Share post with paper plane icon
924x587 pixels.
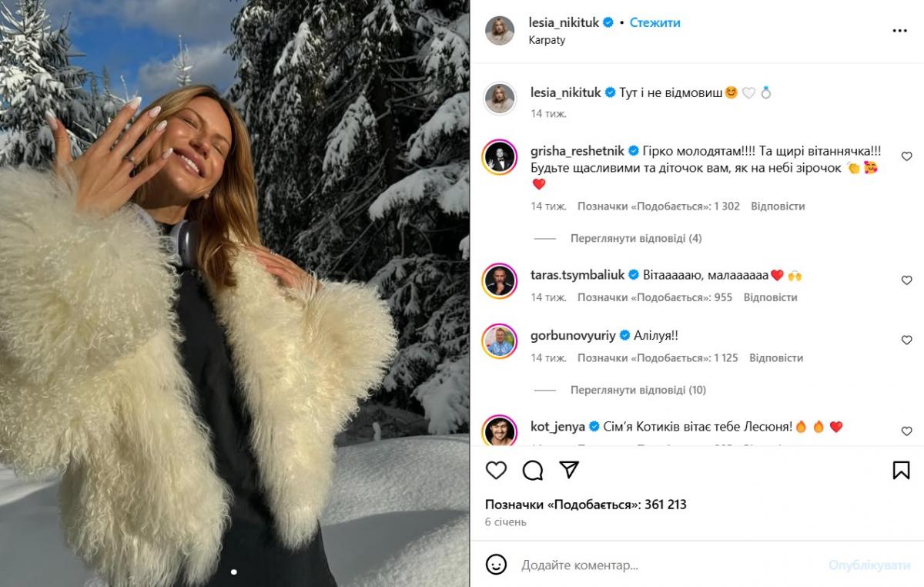pyautogui.click(x=569, y=470)
